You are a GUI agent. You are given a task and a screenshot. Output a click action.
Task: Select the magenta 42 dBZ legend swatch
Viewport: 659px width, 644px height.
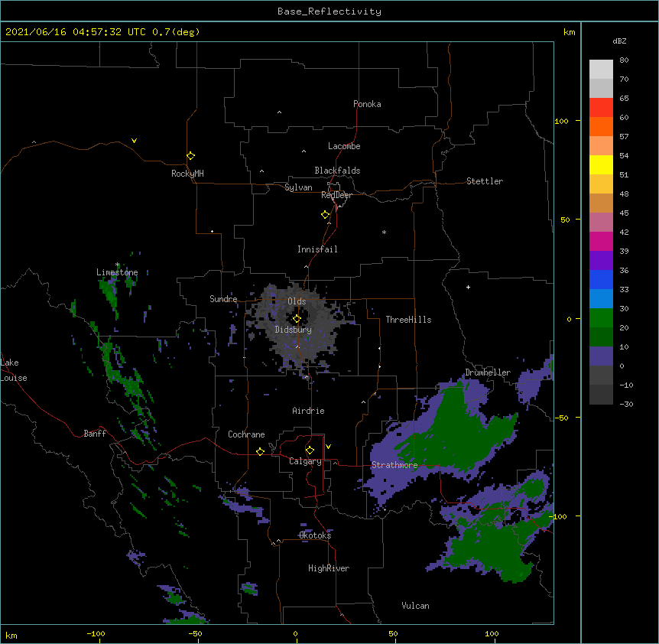tap(601, 241)
